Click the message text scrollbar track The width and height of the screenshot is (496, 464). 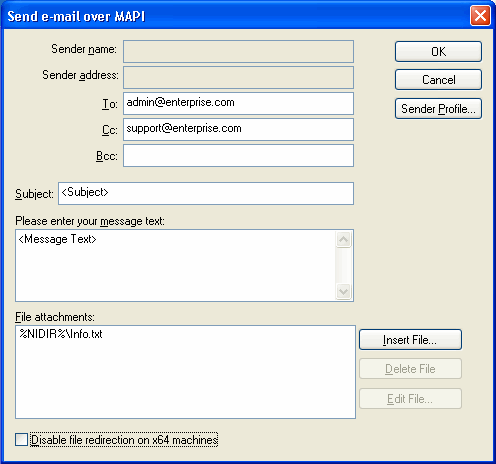(x=343, y=266)
